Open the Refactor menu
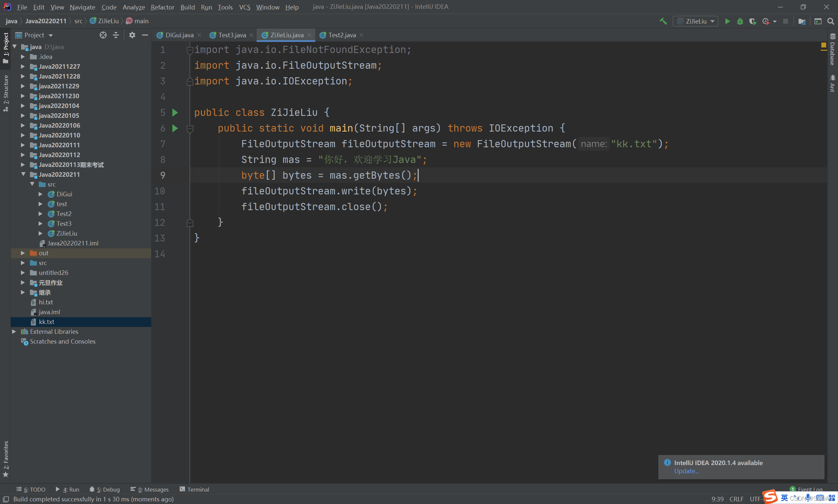 point(162,7)
